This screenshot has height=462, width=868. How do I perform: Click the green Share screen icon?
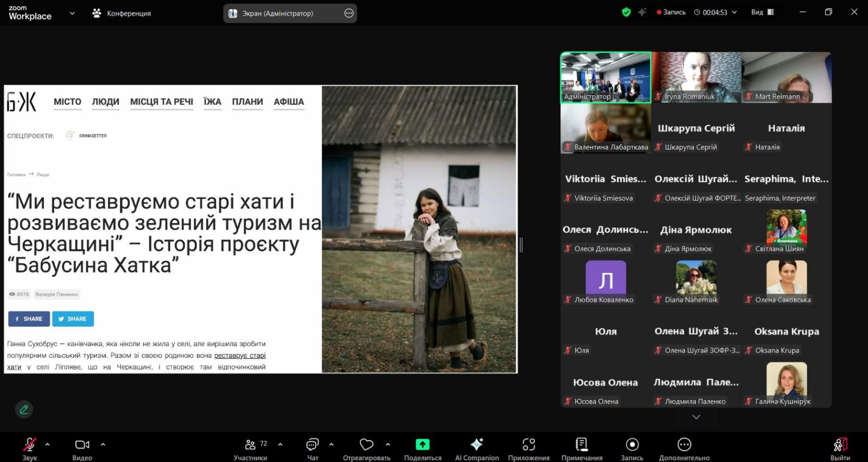click(x=423, y=445)
